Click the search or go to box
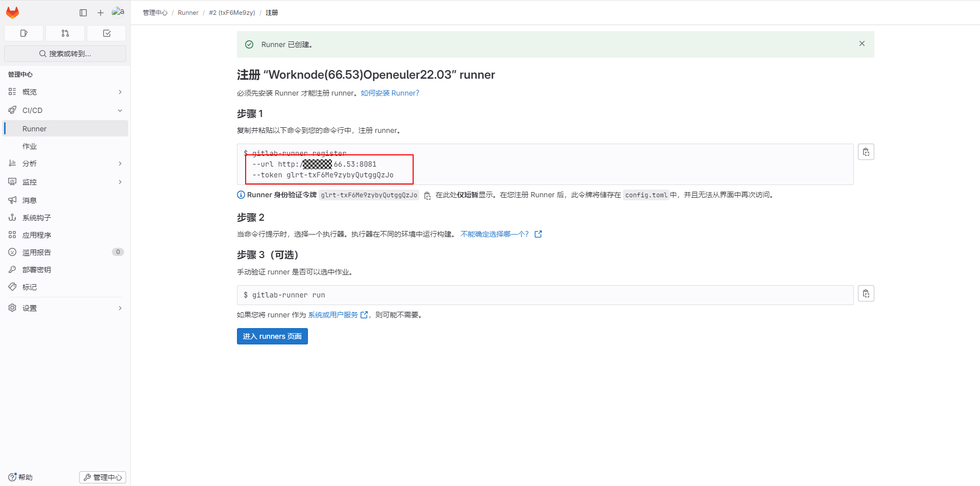 click(x=65, y=54)
